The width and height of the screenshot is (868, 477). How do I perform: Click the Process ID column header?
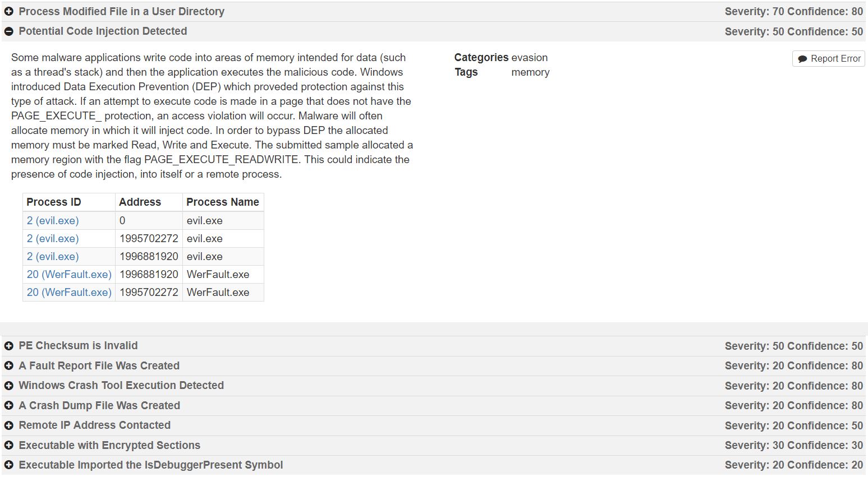54,202
